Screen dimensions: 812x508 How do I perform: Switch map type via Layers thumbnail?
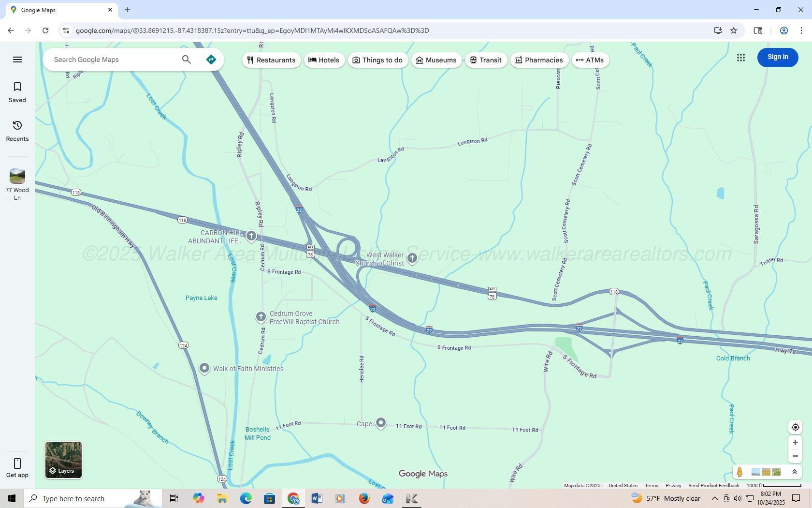(63, 460)
